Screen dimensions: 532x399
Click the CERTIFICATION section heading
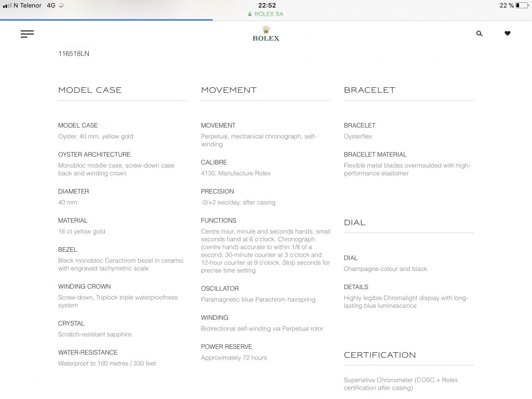coord(380,355)
